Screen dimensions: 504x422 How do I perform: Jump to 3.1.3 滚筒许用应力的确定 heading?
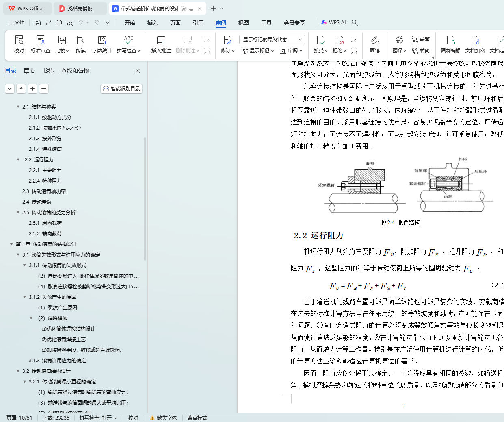coord(57,360)
